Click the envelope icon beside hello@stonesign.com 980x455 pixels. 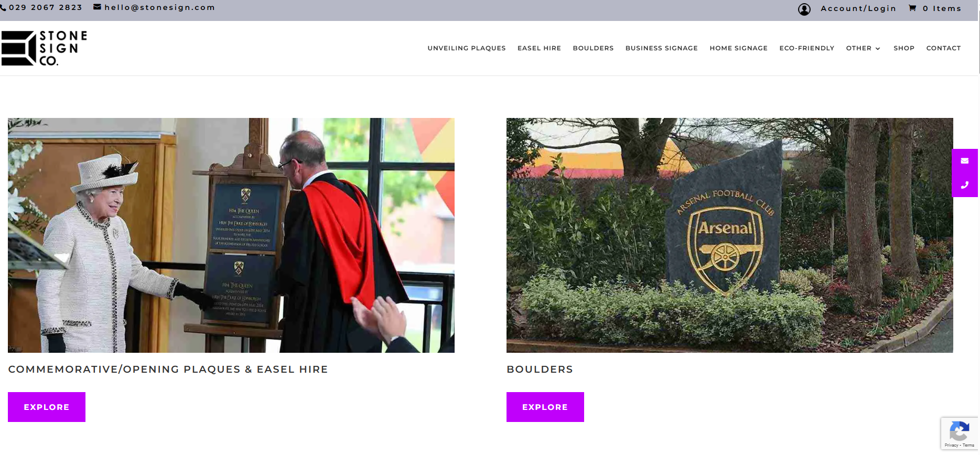click(97, 7)
